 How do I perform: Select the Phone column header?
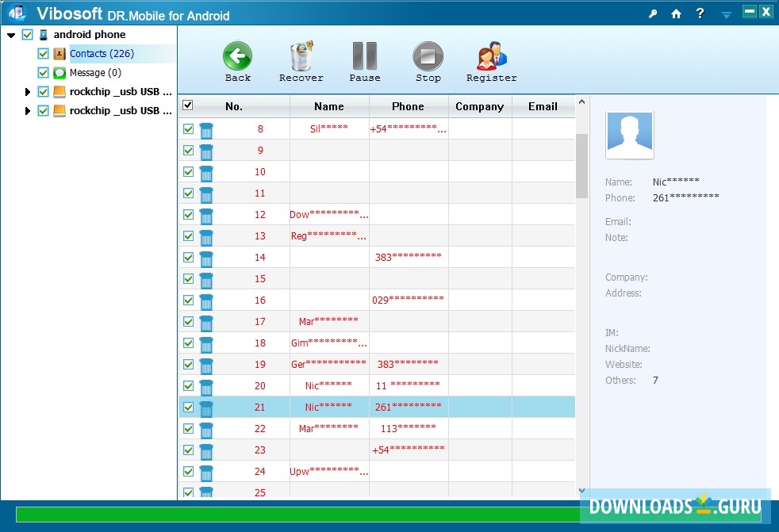(x=407, y=105)
